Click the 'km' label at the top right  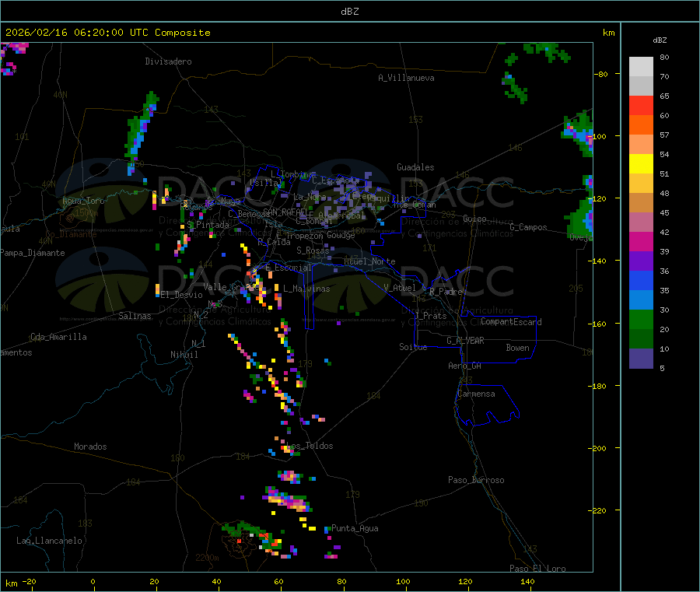click(x=608, y=33)
